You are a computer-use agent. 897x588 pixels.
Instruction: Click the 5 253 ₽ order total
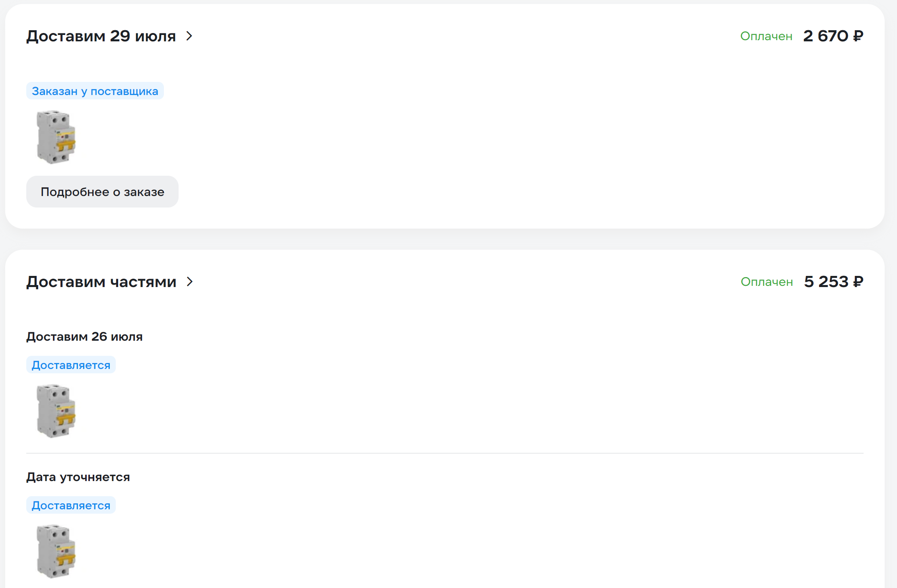(833, 282)
